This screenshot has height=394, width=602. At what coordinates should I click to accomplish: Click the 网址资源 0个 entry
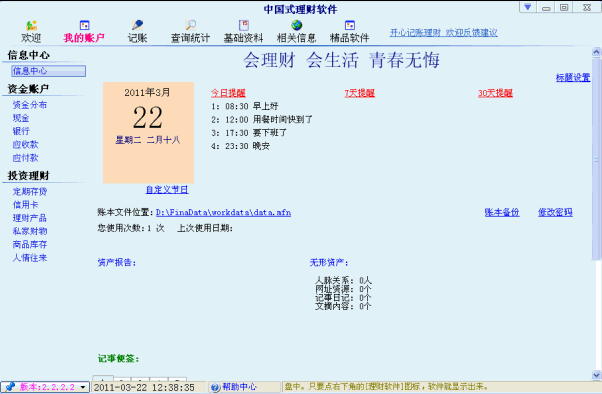[x=343, y=289]
